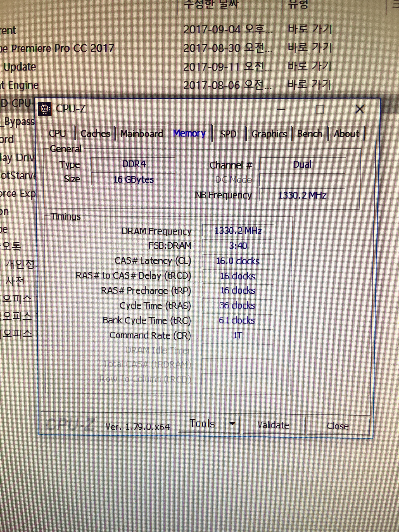Expand the Tools dropdown arrow

point(232,424)
